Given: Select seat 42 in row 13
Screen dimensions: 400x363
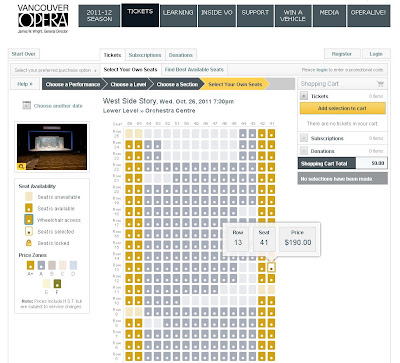Looking at the screenshot, I should [262, 267].
